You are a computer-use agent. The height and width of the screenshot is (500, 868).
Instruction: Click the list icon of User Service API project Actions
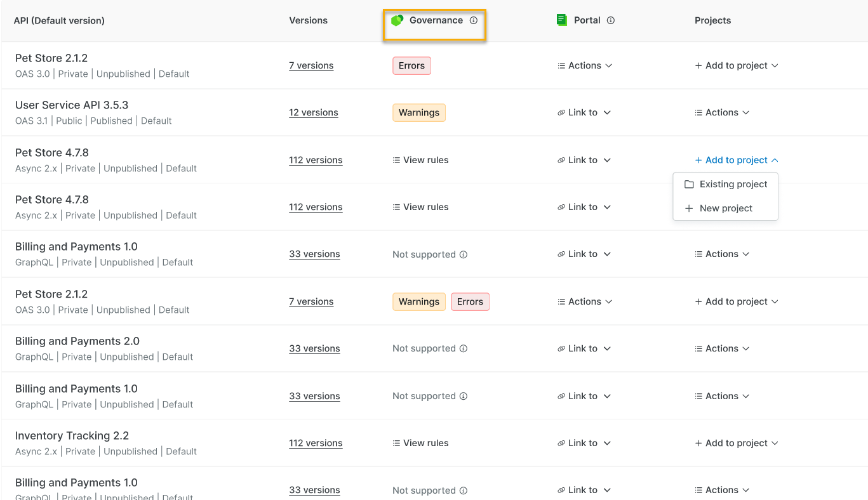[698, 112]
